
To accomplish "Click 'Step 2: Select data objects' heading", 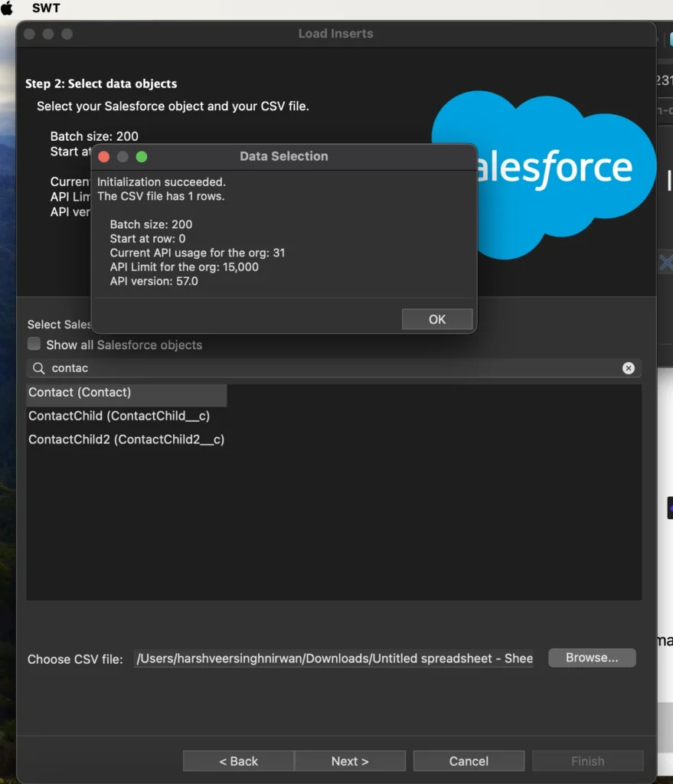I will pos(101,83).
